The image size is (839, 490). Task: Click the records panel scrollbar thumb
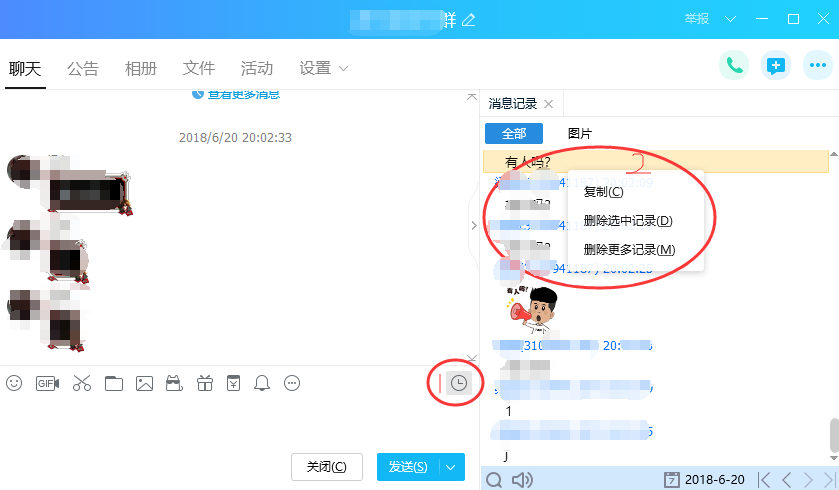click(834, 435)
